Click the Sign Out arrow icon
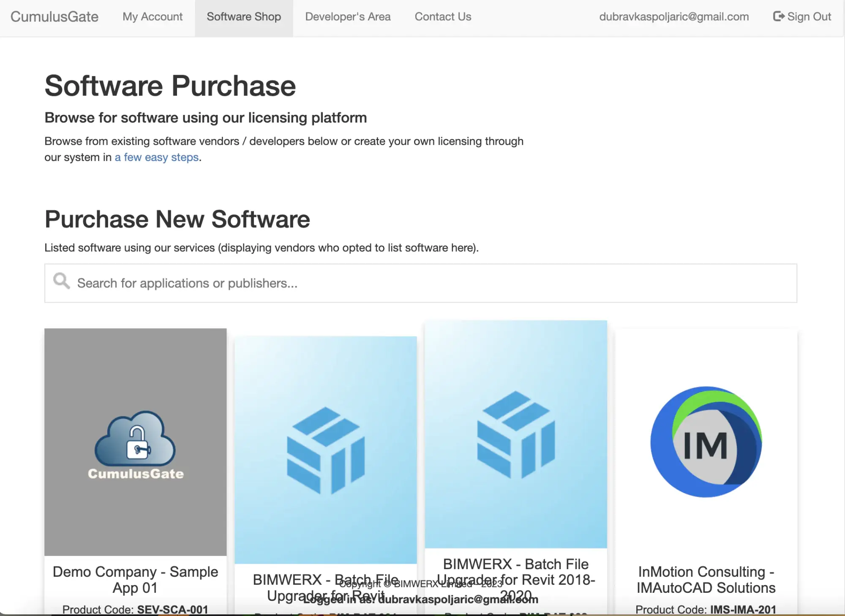This screenshot has width=845, height=616. (779, 16)
